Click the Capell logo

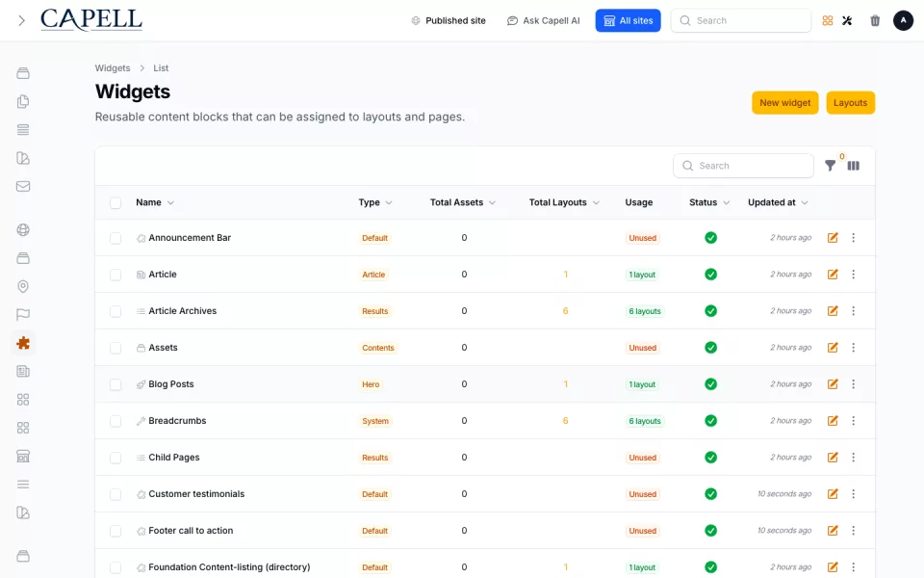[x=91, y=20]
